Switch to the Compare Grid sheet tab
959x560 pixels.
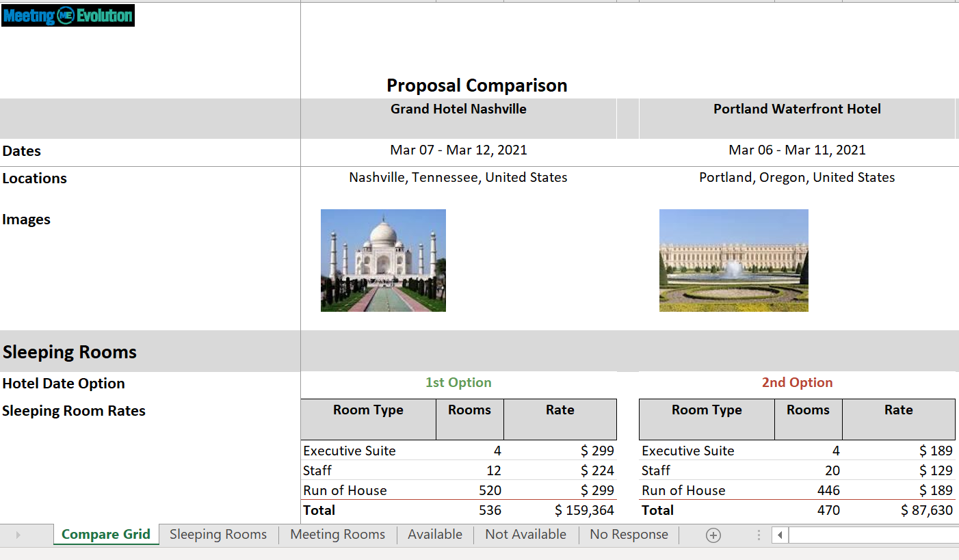pos(106,535)
